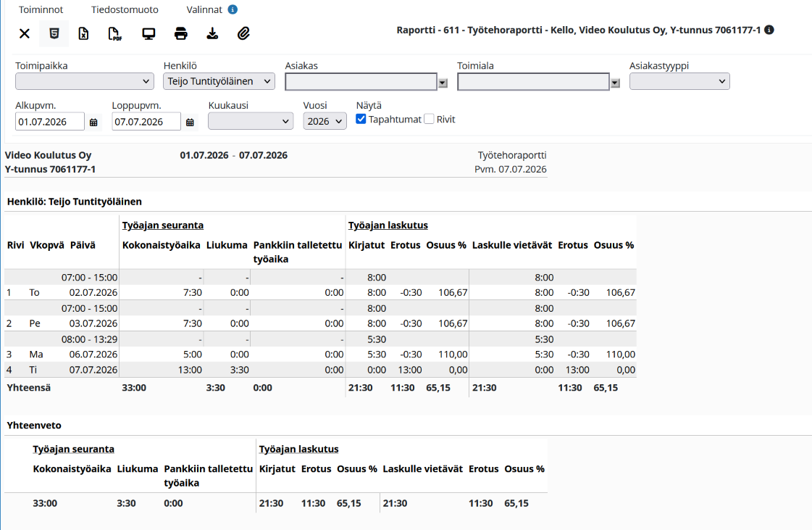
Task: Download the report with download icon
Action: [x=212, y=33]
